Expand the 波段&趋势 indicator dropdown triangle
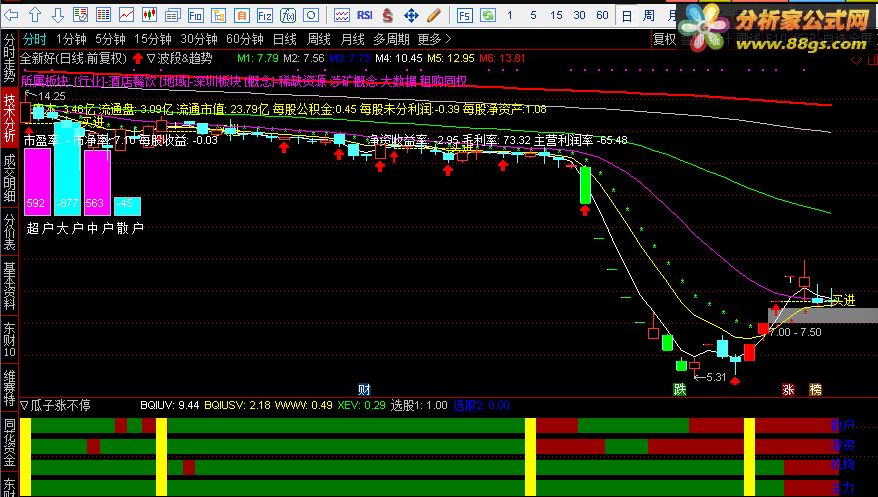Viewport: 878px width, 497px height. 151,58
